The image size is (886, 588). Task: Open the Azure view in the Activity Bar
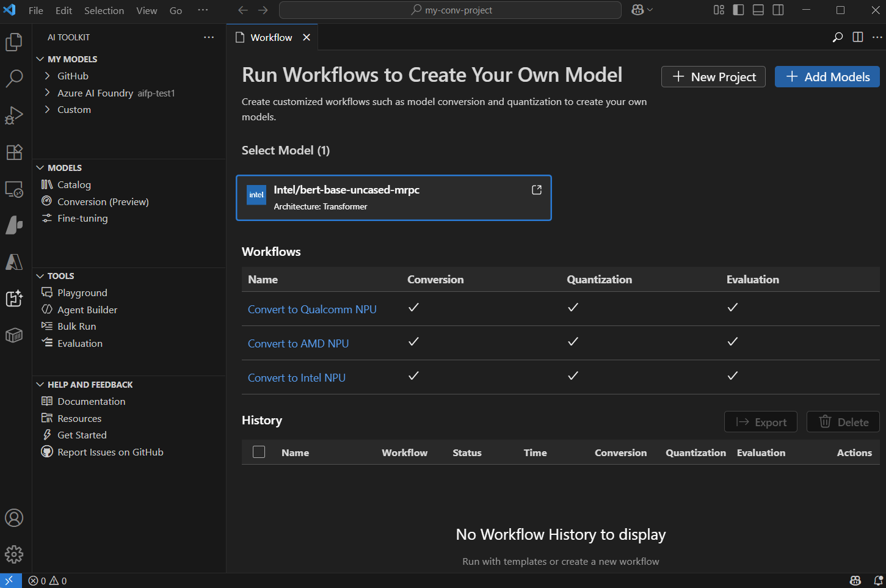14,262
